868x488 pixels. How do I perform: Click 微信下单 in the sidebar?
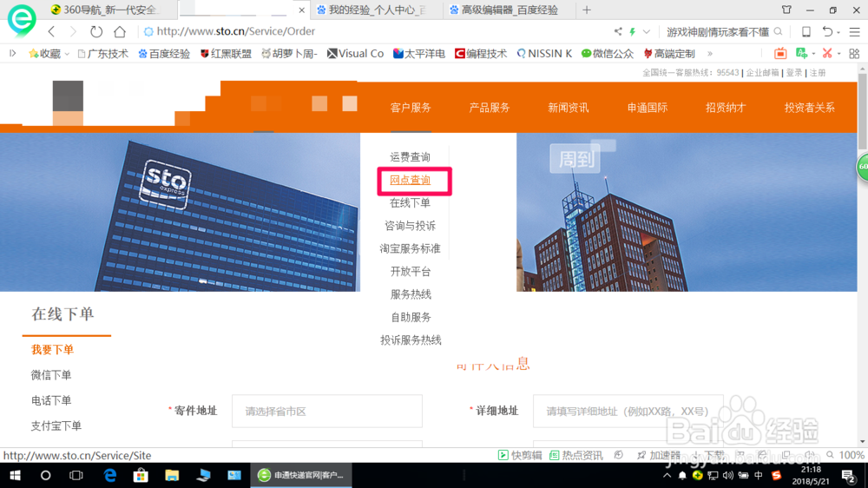(x=51, y=375)
